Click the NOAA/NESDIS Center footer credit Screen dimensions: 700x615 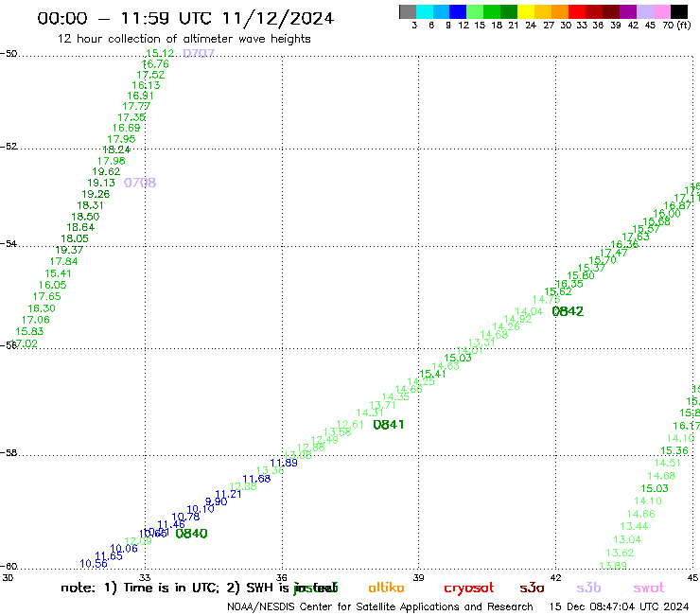pos(380,607)
